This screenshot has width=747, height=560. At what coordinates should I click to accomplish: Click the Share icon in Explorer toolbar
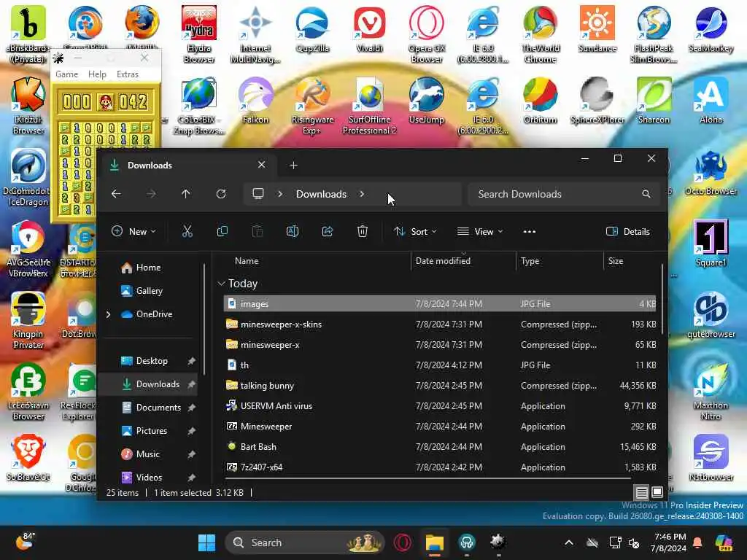328,231
